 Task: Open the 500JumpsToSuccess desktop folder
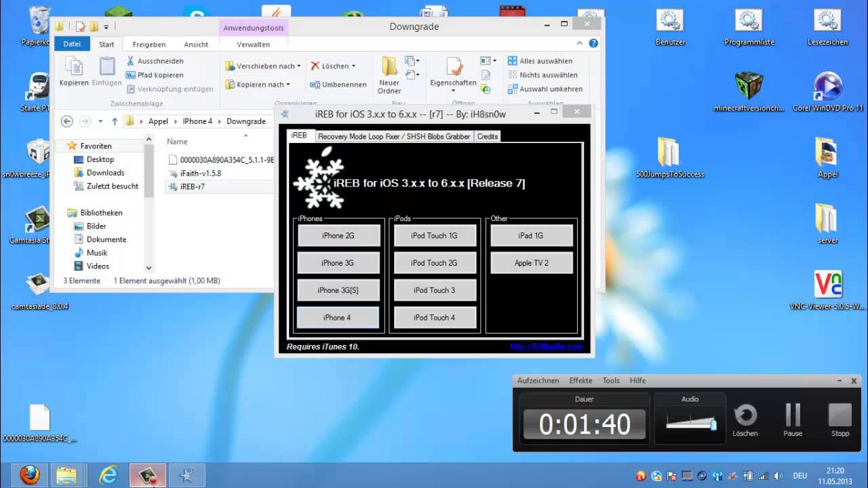(669, 158)
